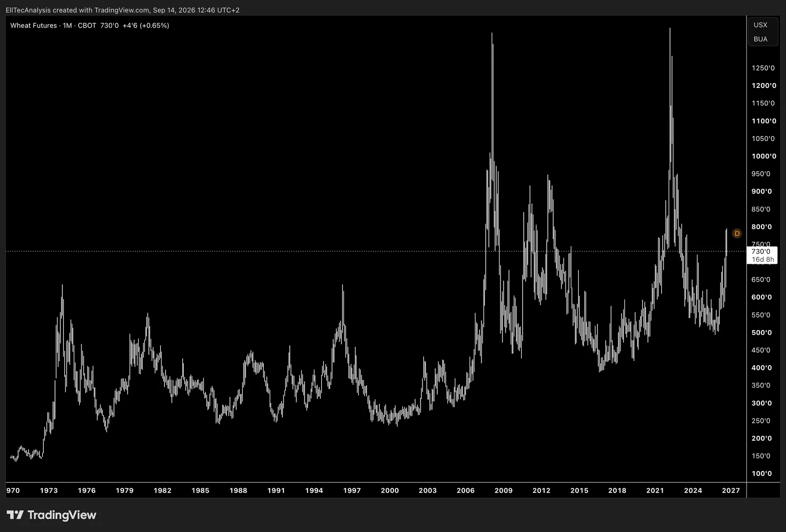Click the 1997 year label
The height and width of the screenshot is (532, 786).
click(x=352, y=490)
